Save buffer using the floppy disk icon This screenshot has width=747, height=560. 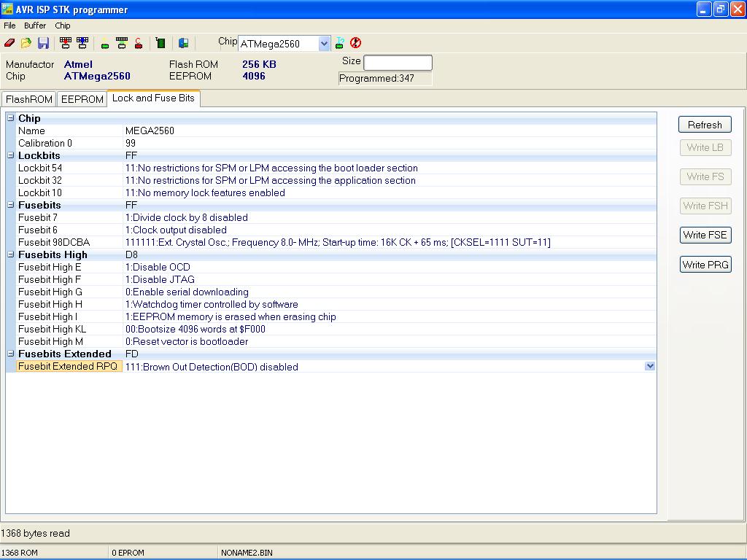coord(43,43)
